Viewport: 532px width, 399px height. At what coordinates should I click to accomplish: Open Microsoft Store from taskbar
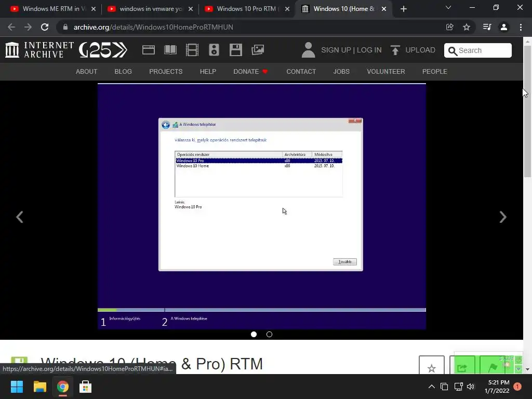click(85, 387)
